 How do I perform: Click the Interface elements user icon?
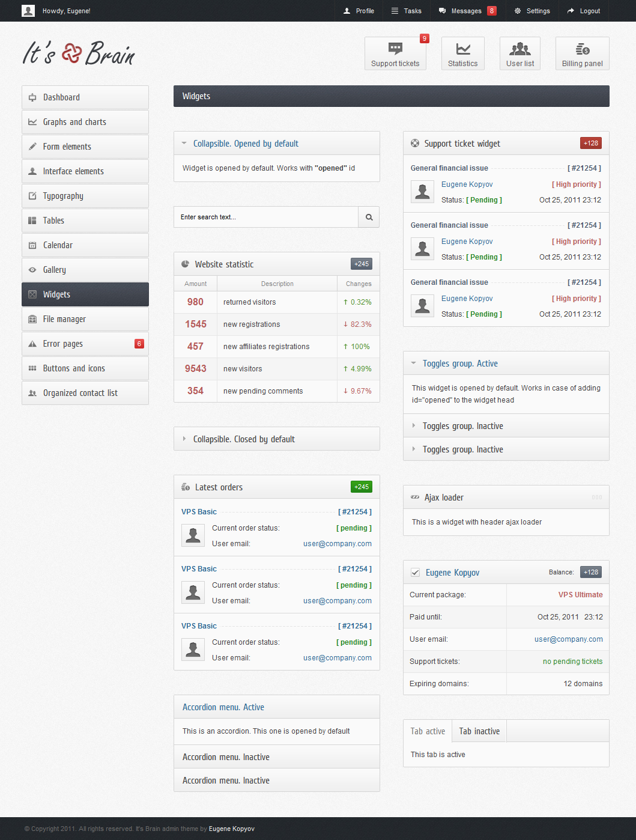tap(32, 171)
